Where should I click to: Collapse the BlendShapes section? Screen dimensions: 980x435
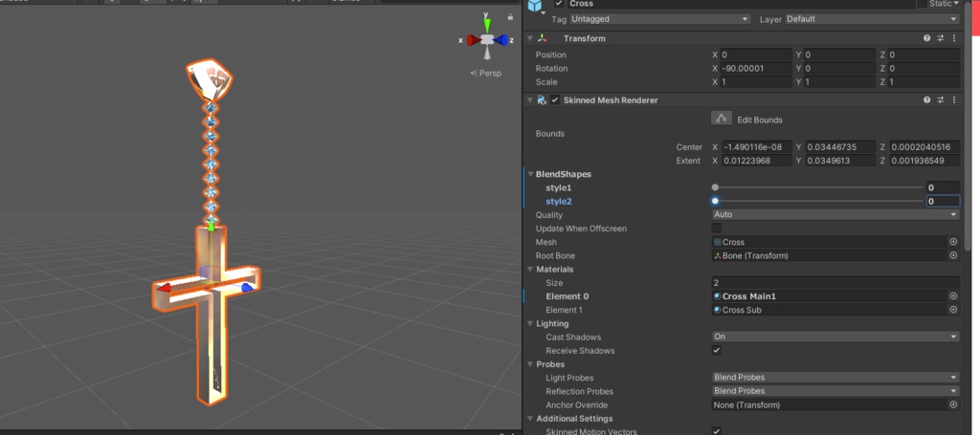coord(530,174)
